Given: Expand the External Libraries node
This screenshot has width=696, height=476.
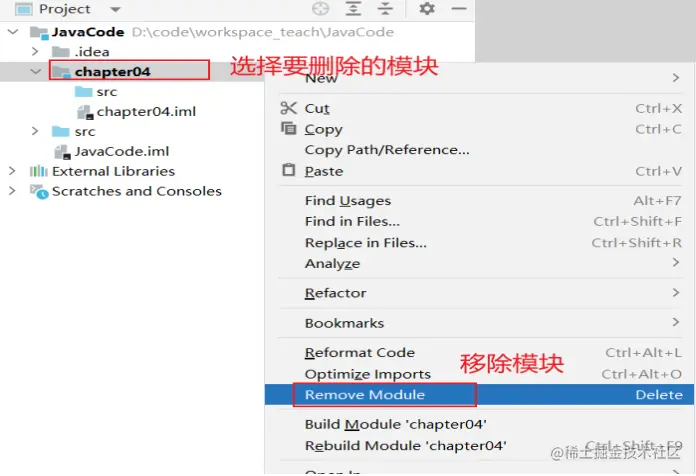Looking at the screenshot, I should (12, 171).
